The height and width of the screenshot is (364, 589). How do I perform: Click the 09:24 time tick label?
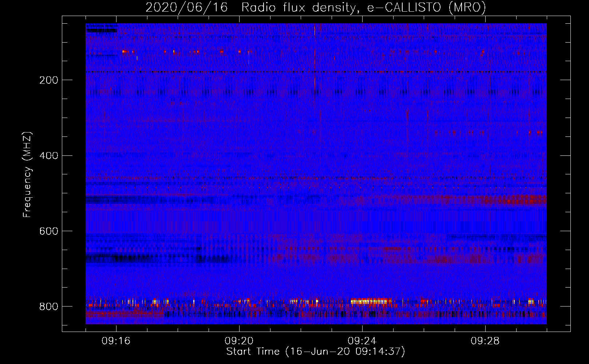(362, 341)
